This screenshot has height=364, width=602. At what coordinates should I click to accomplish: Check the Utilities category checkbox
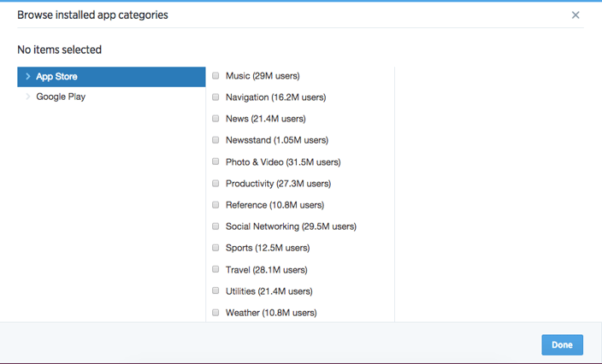pos(215,291)
